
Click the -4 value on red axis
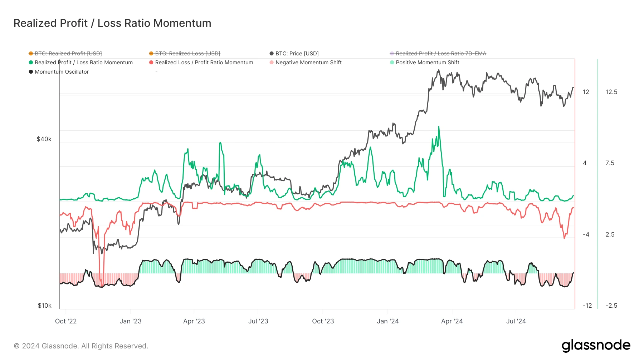click(586, 234)
